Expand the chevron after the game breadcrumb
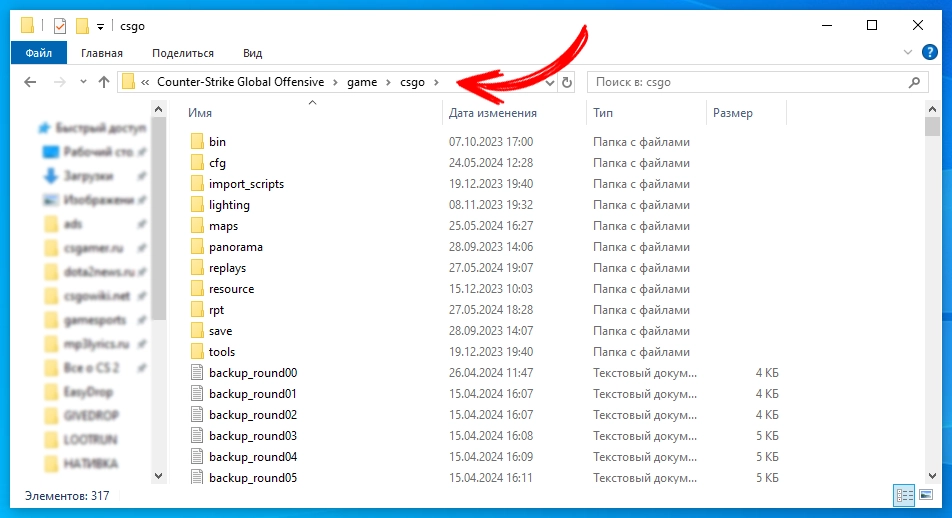 [x=388, y=82]
